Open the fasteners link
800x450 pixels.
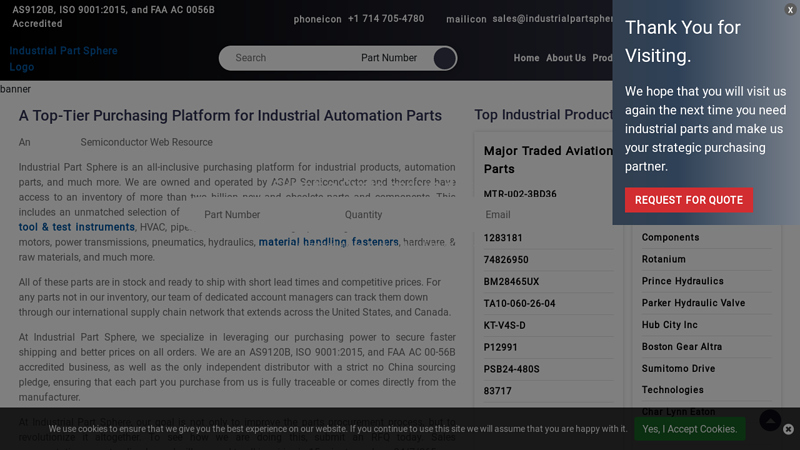coord(374,242)
